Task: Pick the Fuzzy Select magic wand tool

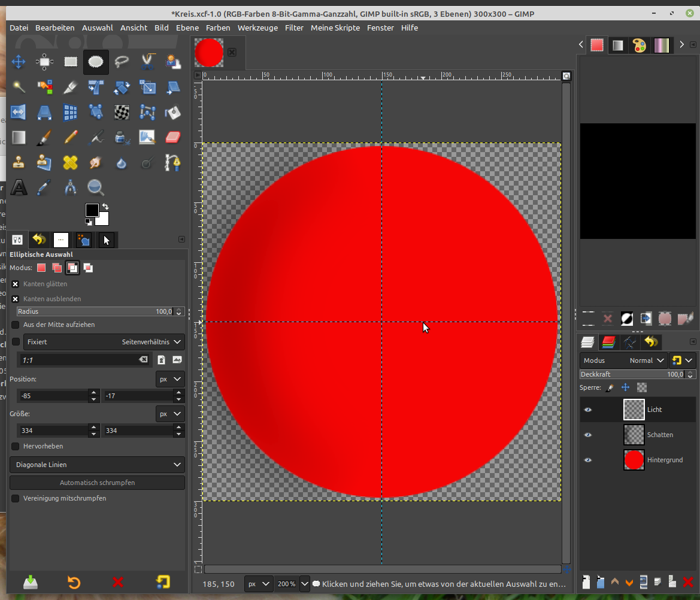Action: 19,87
